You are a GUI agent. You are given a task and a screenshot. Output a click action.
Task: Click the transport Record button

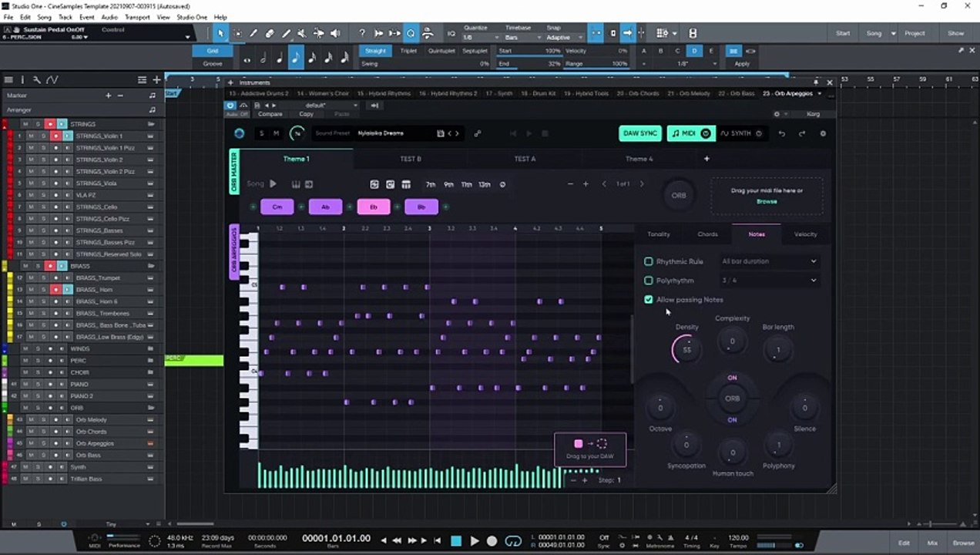[492, 541]
